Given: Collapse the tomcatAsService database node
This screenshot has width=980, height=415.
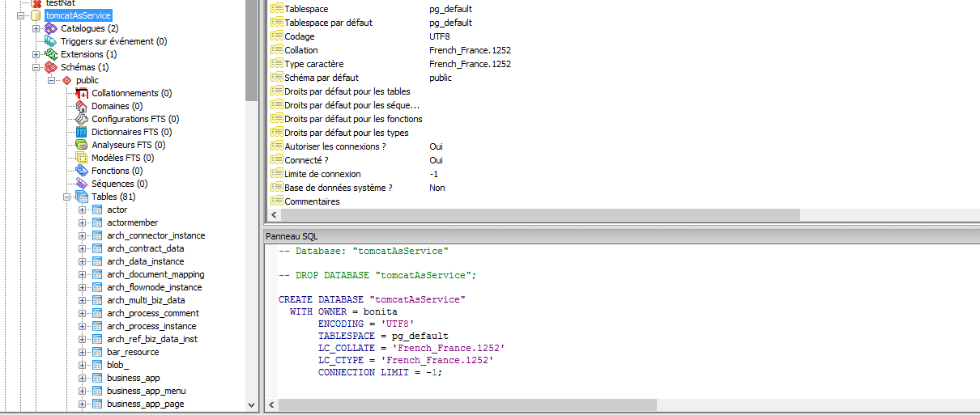Looking at the screenshot, I should pos(21,15).
